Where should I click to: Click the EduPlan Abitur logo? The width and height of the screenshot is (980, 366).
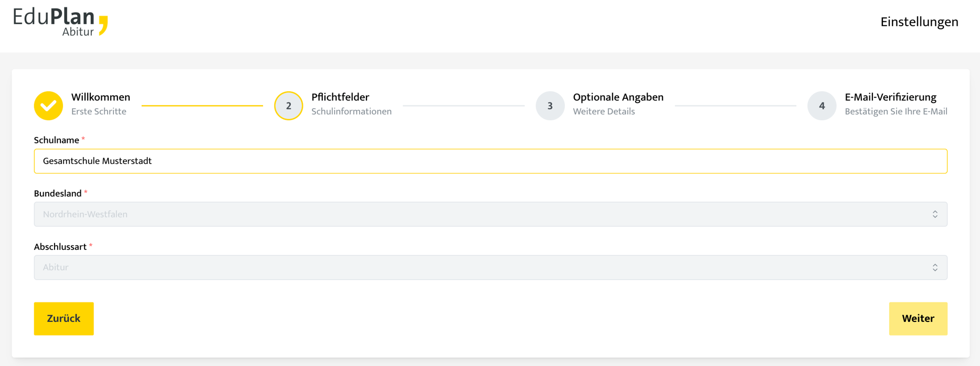point(60,22)
